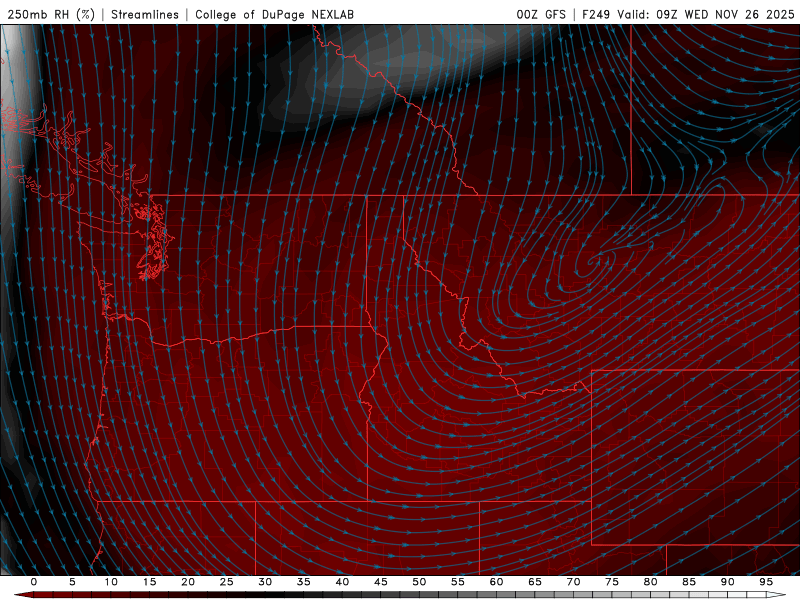Click the 'College of DuPage NEXLAB' text
This screenshot has width=800, height=600.
pyautogui.click(x=274, y=14)
